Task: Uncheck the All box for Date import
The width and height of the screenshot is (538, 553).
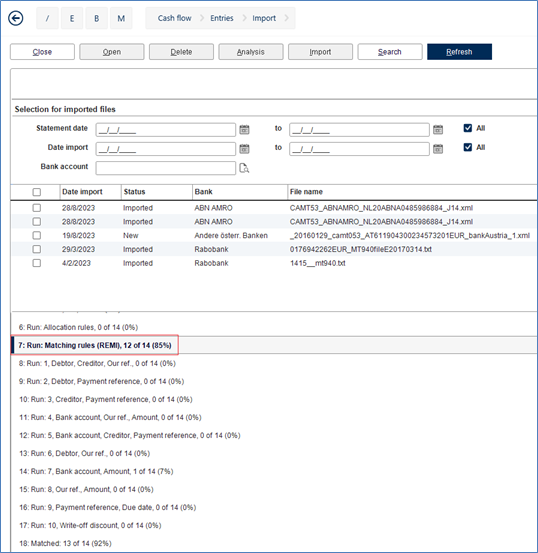Action: pyautogui.click(x=468, y=147)
